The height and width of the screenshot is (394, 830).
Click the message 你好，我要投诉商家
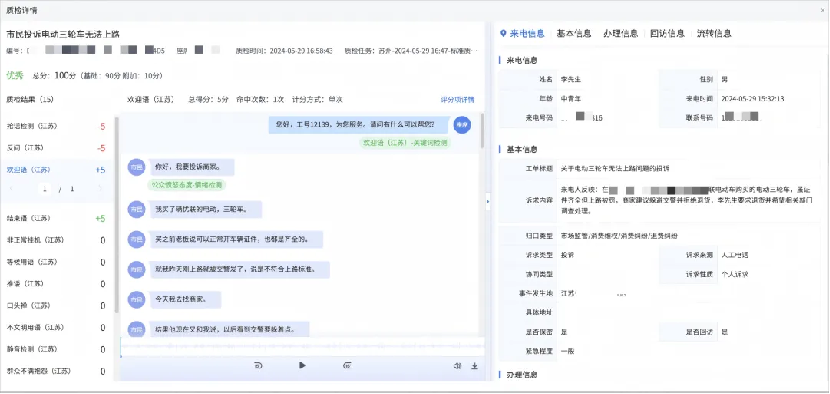coord(192,167)
